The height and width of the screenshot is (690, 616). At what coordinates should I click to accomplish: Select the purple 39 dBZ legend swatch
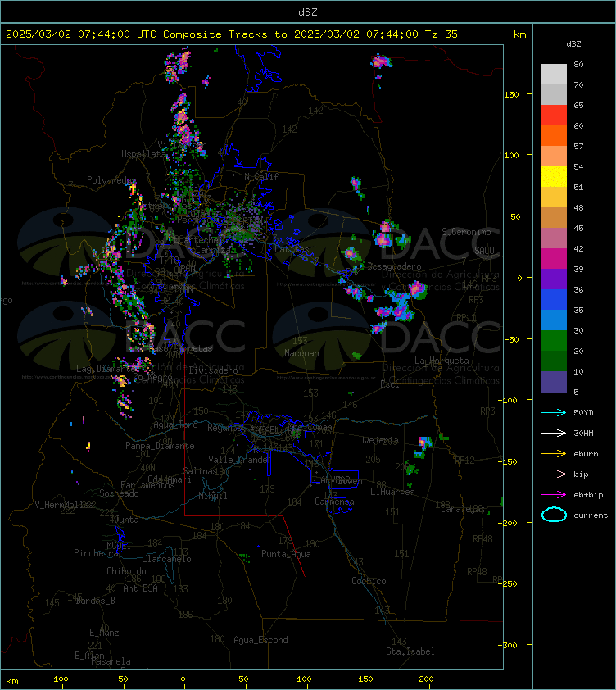point(554,279)
